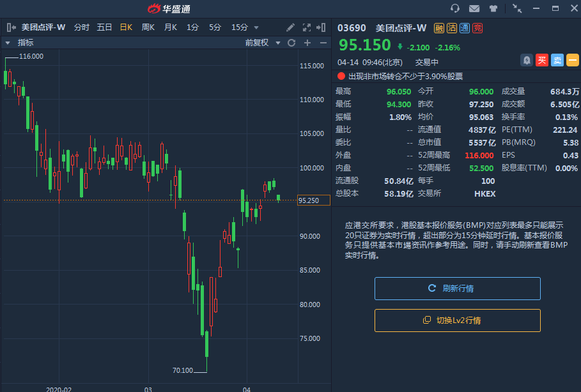Open the messages envelope icon
This screenshot has width=581, height=392.
(x=474, y=8)
